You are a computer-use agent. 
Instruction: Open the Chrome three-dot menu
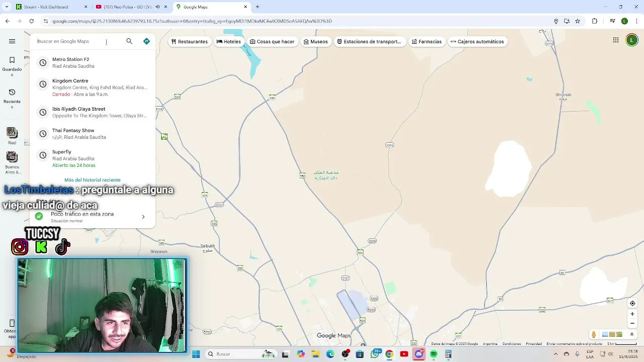(637, 21)
